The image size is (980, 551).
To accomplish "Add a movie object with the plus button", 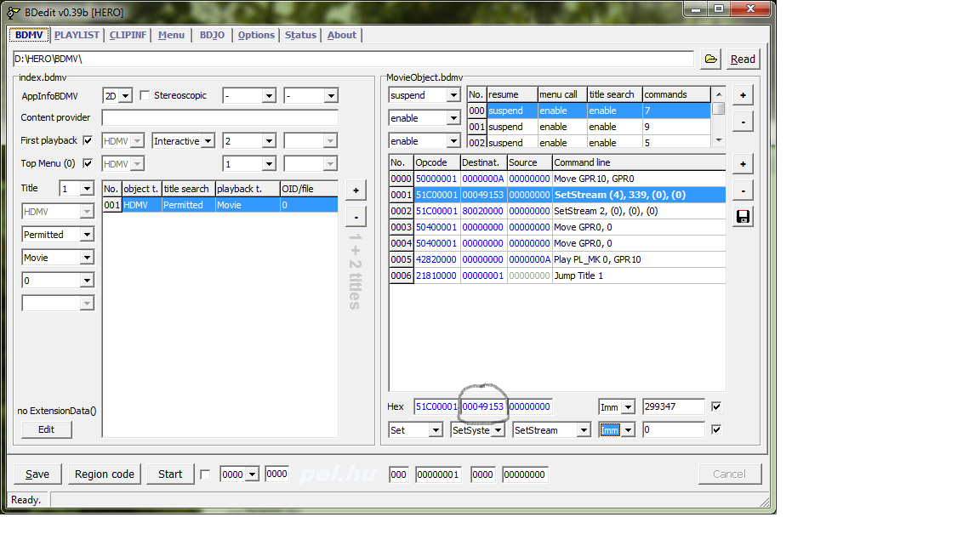I will 743,95.
